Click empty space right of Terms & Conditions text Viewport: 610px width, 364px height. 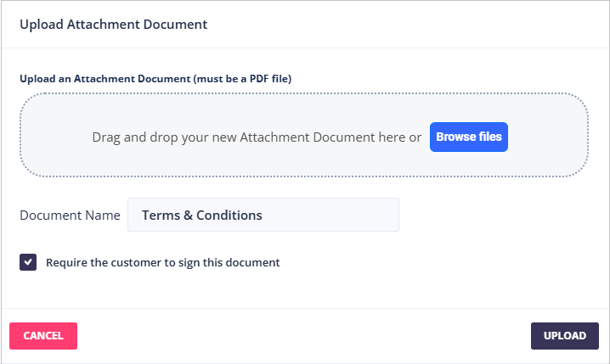[340, 216]
